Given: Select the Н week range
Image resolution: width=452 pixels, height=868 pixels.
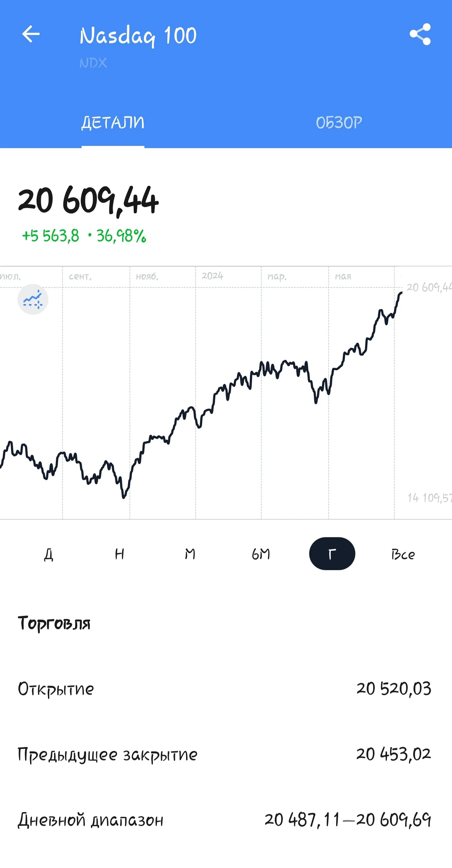Looking at the screenshot, I should pos(119,554).
